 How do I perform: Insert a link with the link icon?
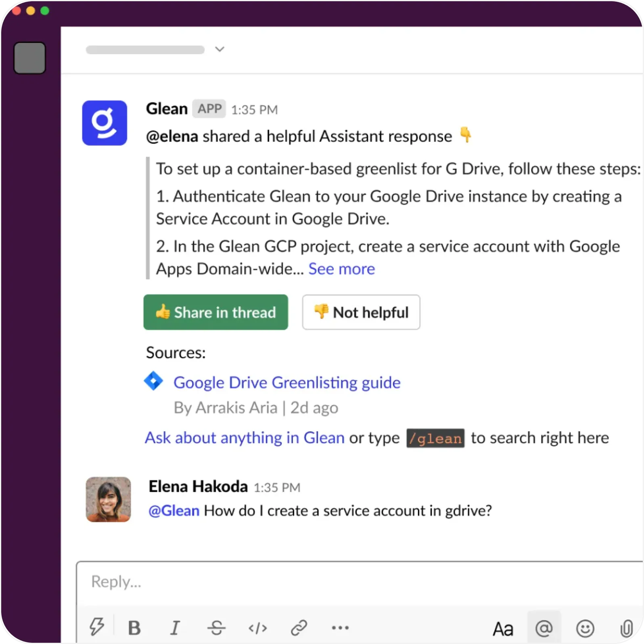[x=299, y=628]
